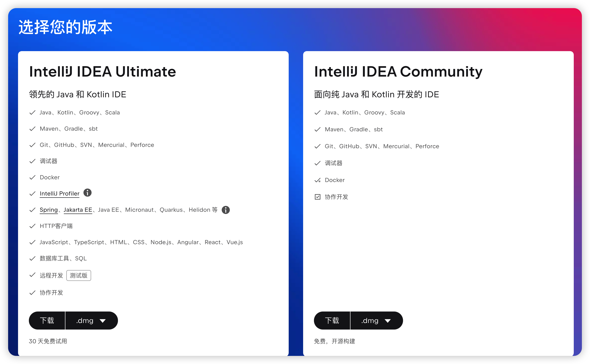This screenshot has height=364, width=590.
Task: Click the checkbox icon beside Community 协作开发
Action: click(x=317, y=197)
